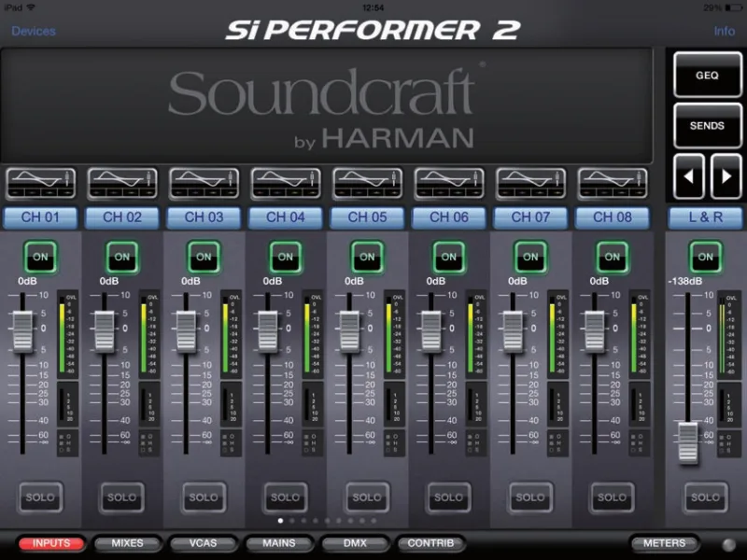
Task: Click the CH 01 0dB level readout
Action: tap(27, 282)
